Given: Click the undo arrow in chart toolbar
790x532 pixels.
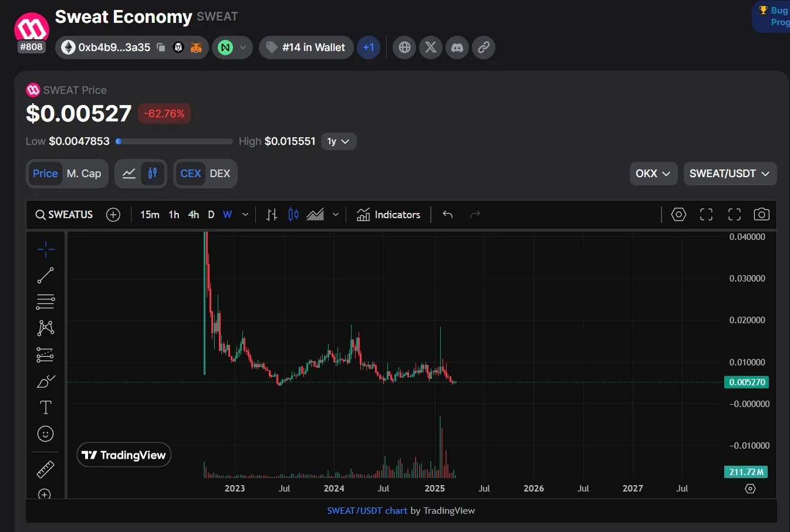Looking at the screenshot, I should (x=448, y=215).
